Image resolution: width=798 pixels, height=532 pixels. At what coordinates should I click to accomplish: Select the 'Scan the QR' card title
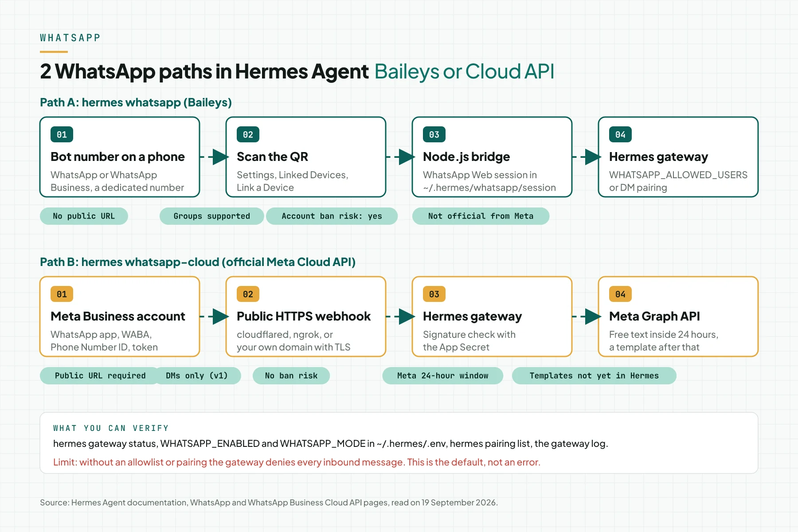272,156
